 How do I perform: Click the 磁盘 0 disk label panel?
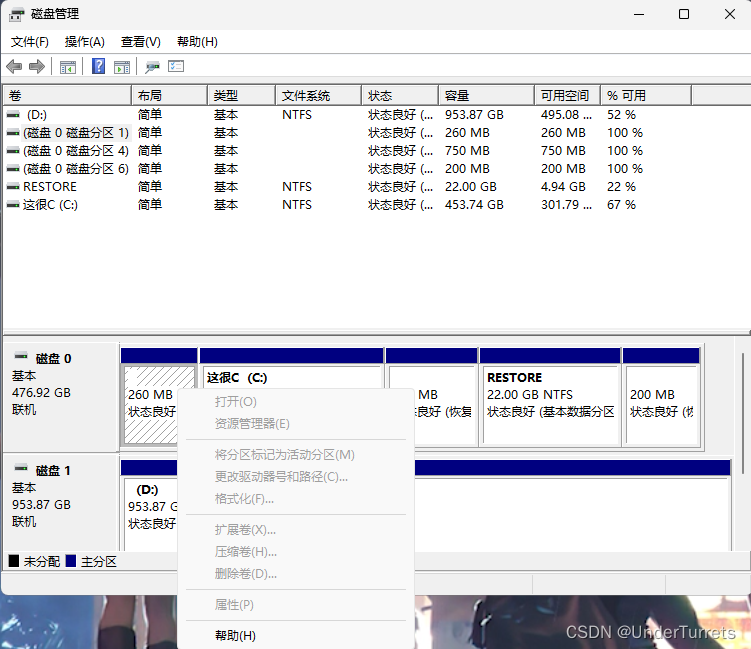pos(61,397)
